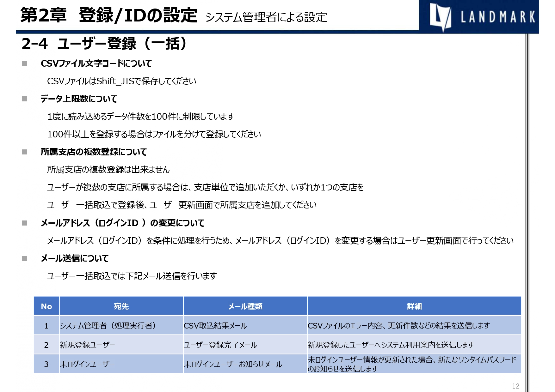The height and width of the screenshot is (392, 555).
Task: Click the chapter title 第2章 登録/IDの設定
Action: pyautogui.click(x=108, y=15)
